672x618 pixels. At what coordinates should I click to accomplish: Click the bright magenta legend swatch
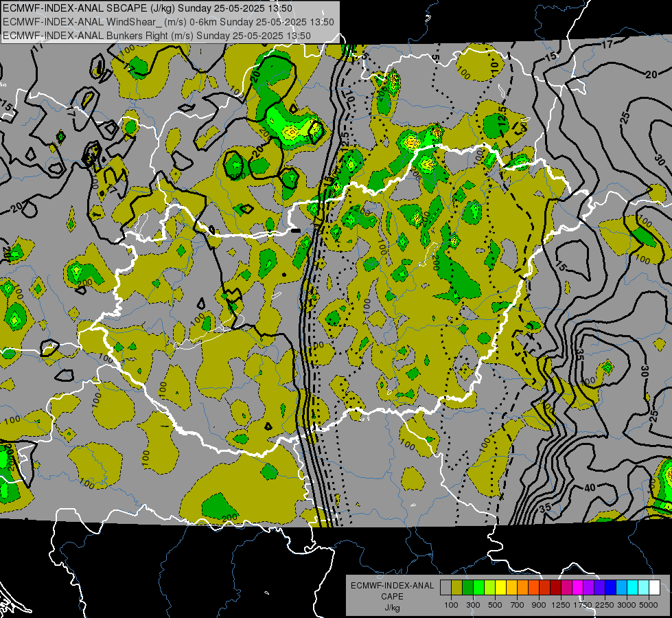(x=578, y=588)
